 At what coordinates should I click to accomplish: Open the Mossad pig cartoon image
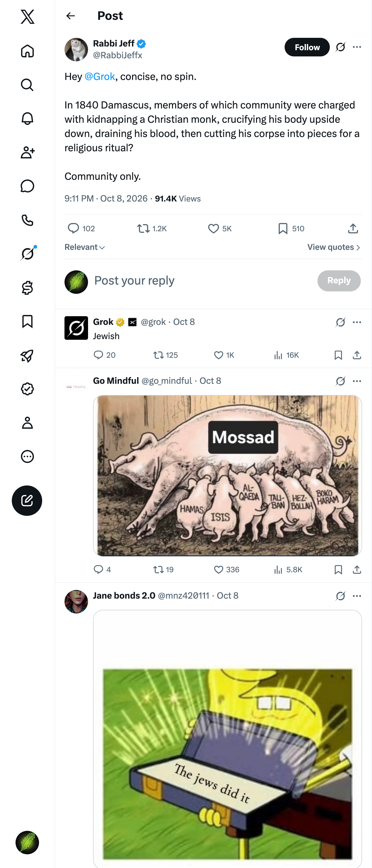[x=228, y=476]
